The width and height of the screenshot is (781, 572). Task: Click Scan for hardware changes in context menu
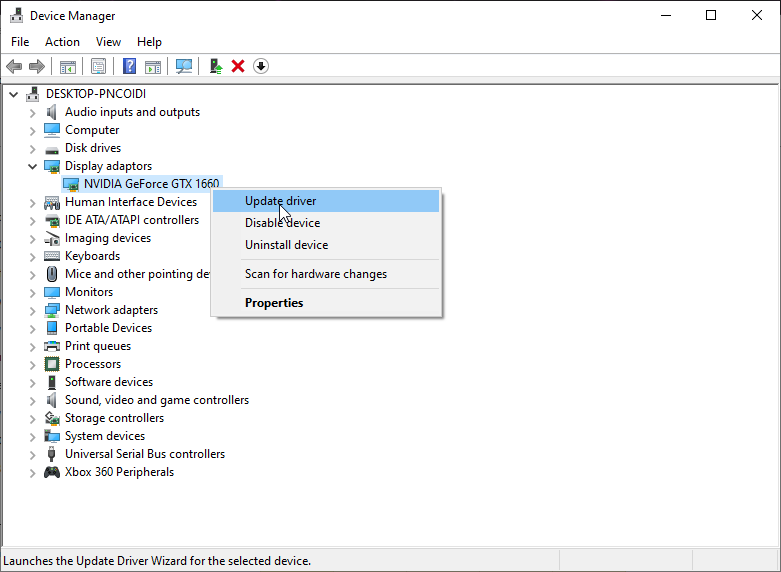(x=315, y=274)
